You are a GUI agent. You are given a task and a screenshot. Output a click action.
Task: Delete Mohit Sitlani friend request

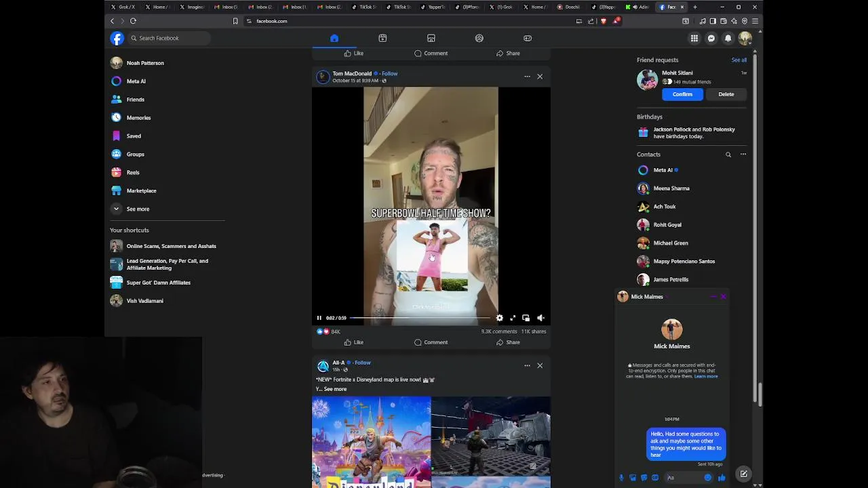[x=726, y=94]
